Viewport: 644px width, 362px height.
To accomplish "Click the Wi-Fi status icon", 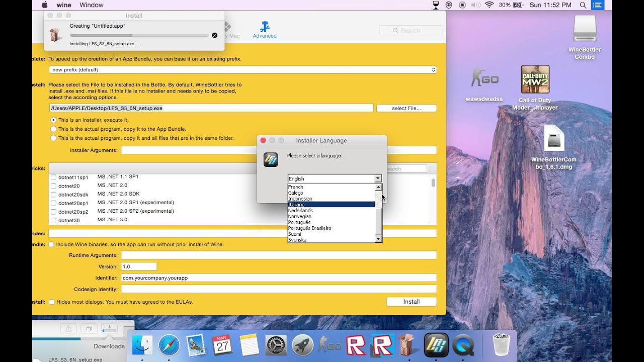I will [489, 5].
